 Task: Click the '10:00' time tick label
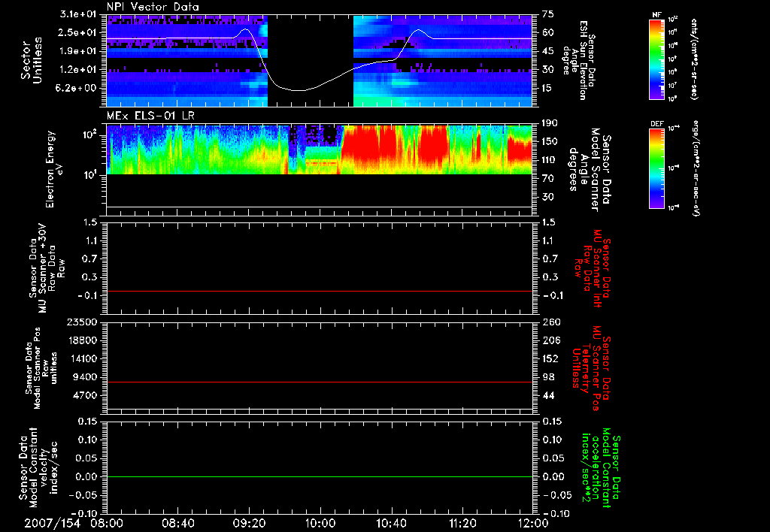tap(320, 523)
